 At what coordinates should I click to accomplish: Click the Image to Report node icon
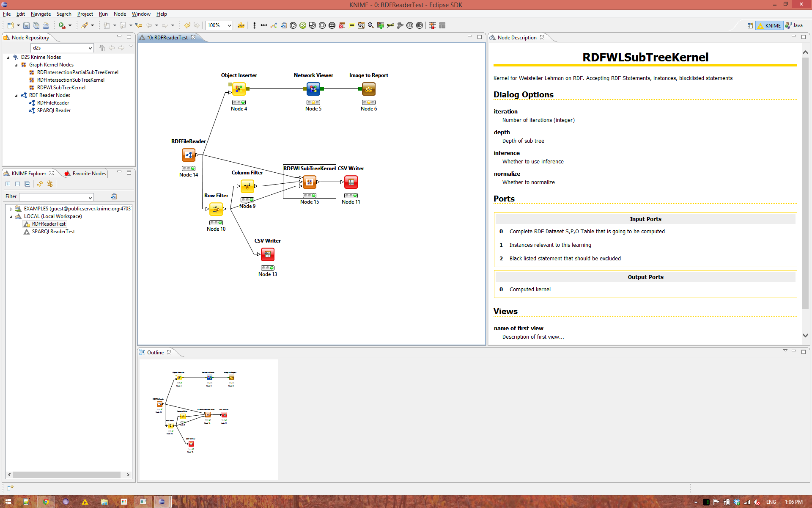click(368, 89)
